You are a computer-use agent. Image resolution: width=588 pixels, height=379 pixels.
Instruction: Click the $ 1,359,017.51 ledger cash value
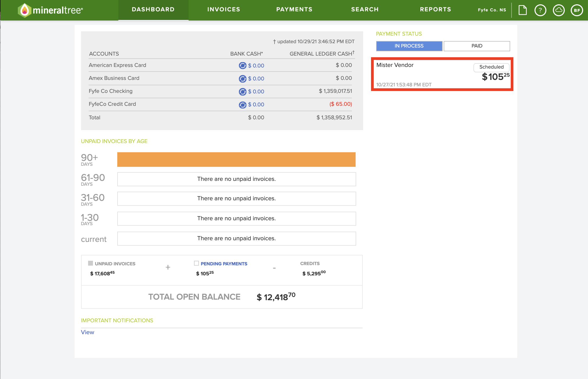[335, 91]
